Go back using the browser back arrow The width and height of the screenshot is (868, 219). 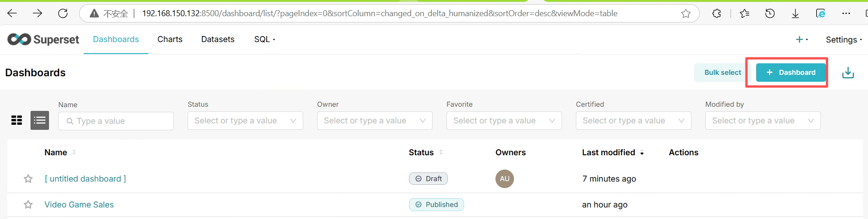pos(12,13)
